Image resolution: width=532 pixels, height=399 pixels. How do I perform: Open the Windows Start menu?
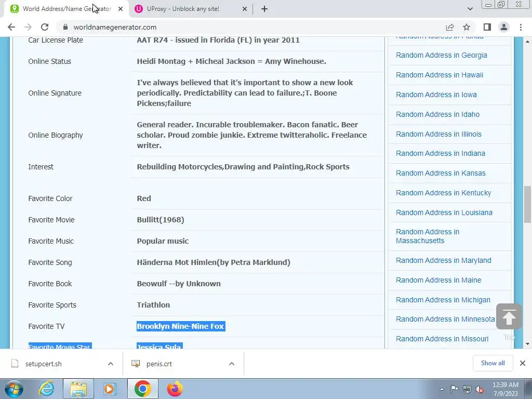tap(14, 389)
